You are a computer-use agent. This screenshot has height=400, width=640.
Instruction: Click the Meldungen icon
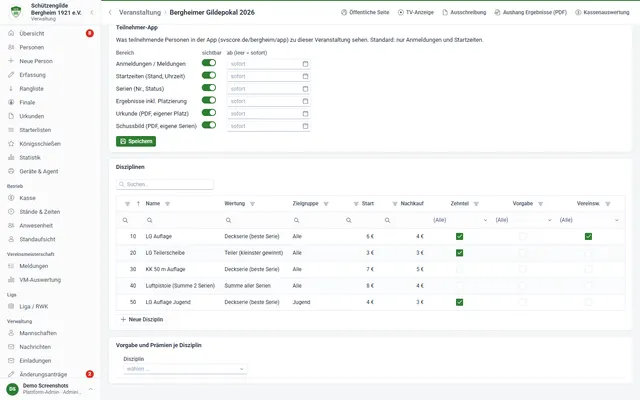point(11,266)
